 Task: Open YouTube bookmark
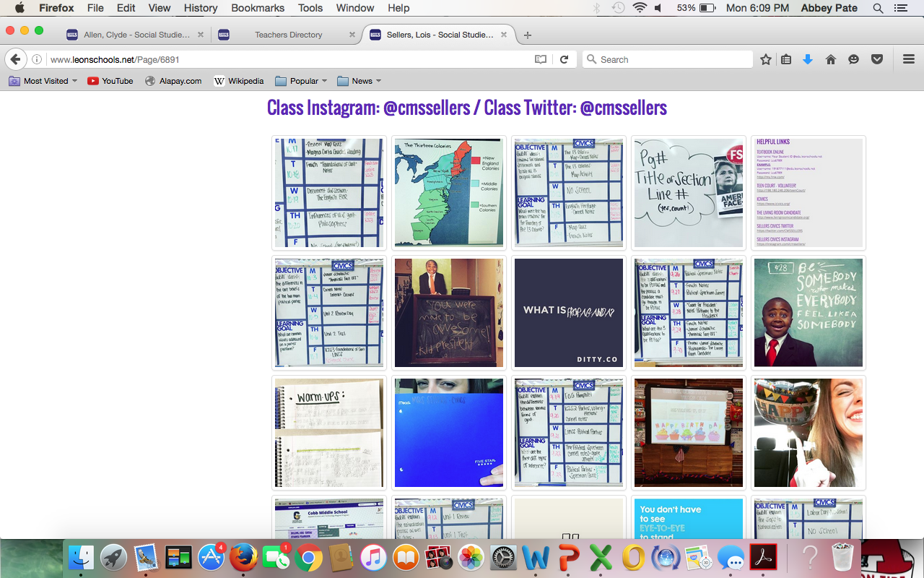coord(110,81)
